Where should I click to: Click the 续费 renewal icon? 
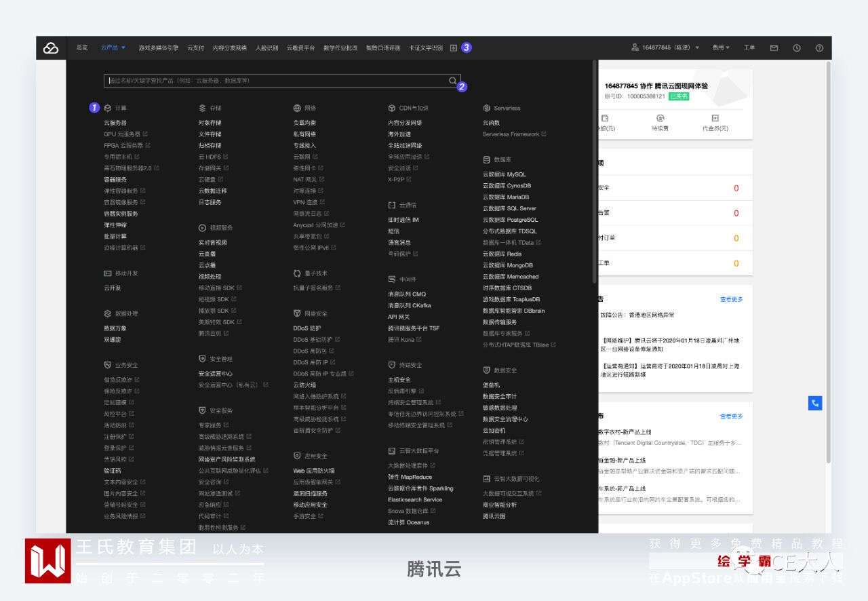pos(660,118)
